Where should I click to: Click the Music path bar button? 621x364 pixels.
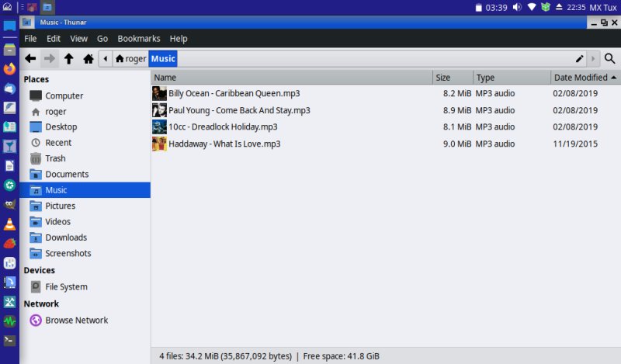[163, 59]
